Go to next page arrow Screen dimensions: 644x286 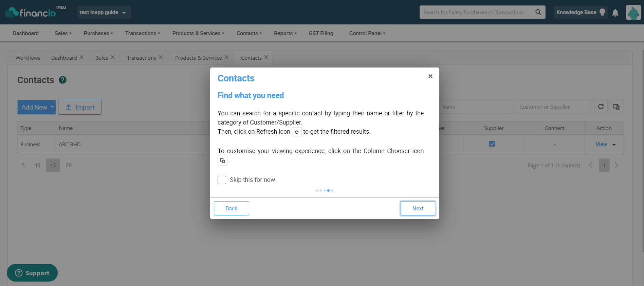pos(617,165)
